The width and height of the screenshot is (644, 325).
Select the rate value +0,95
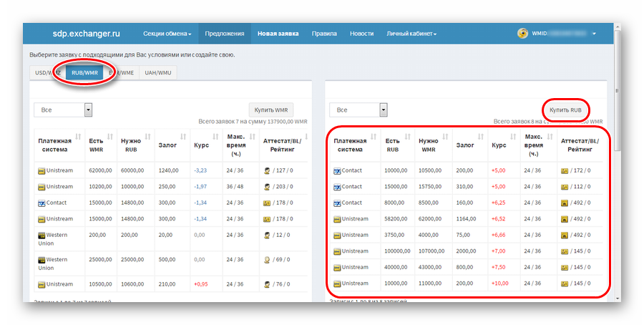(201, 284)
